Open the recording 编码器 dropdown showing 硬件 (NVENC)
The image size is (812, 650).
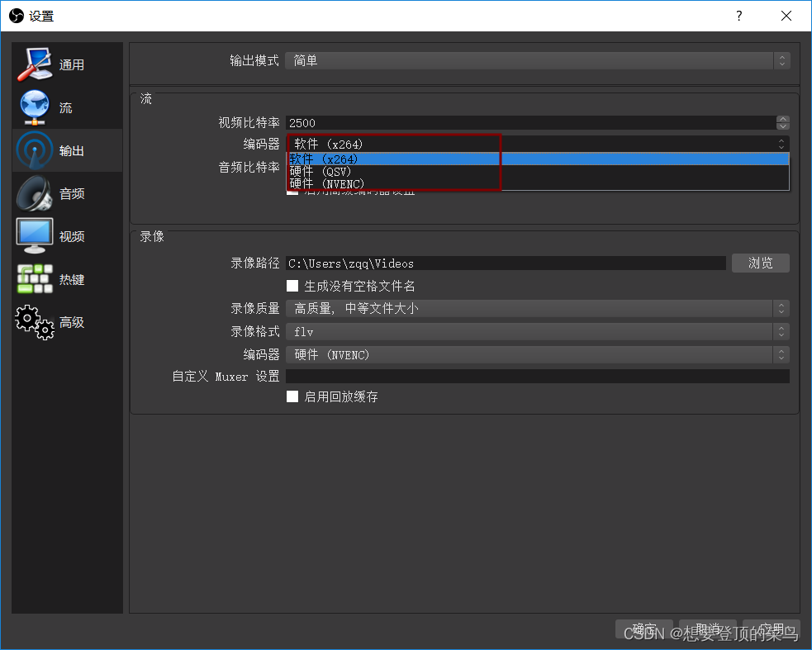[x=538, y=355]
